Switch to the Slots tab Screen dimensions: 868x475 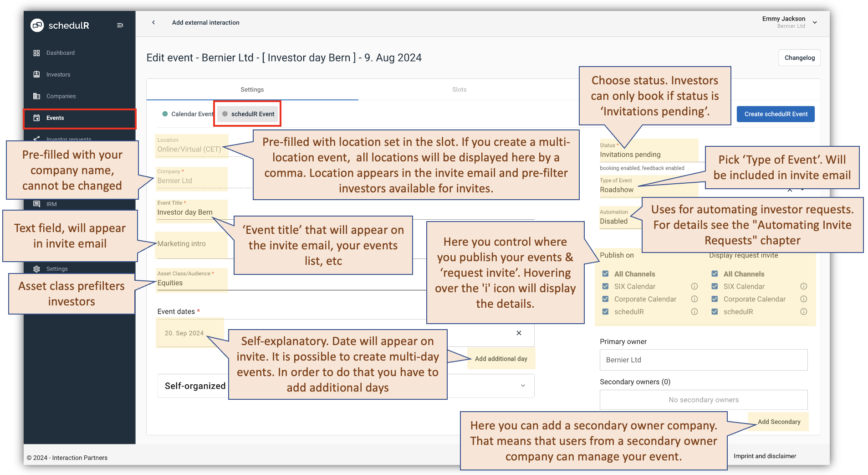pyautogui.click(x=459, y=89)
